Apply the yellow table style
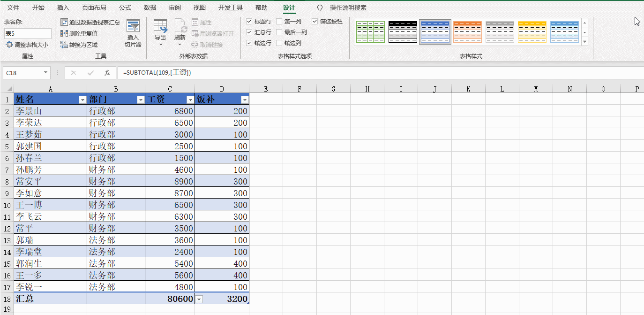644x315 pixels. pyautogui.click(x=532, y=32)
